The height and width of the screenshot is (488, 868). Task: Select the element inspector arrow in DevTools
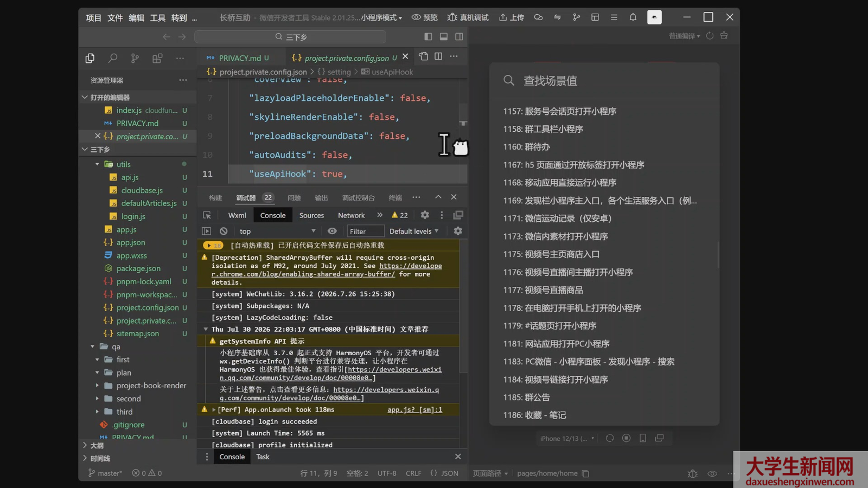207,215
